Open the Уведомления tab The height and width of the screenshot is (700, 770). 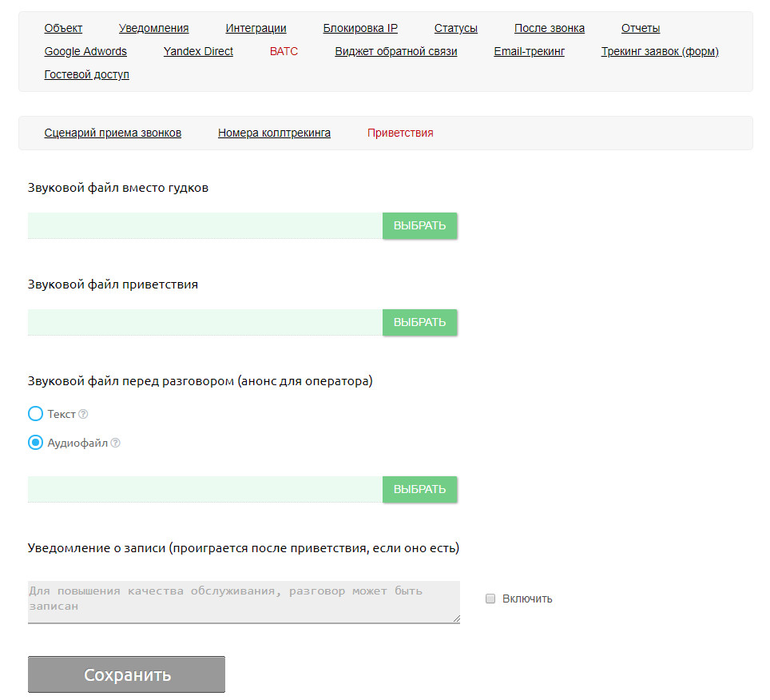[153, 28]
